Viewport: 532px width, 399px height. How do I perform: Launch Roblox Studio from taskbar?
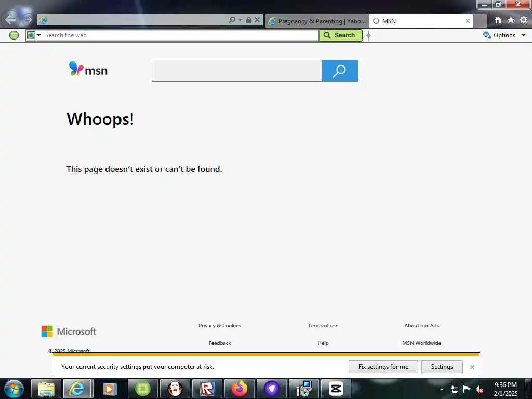coord(207,389)
